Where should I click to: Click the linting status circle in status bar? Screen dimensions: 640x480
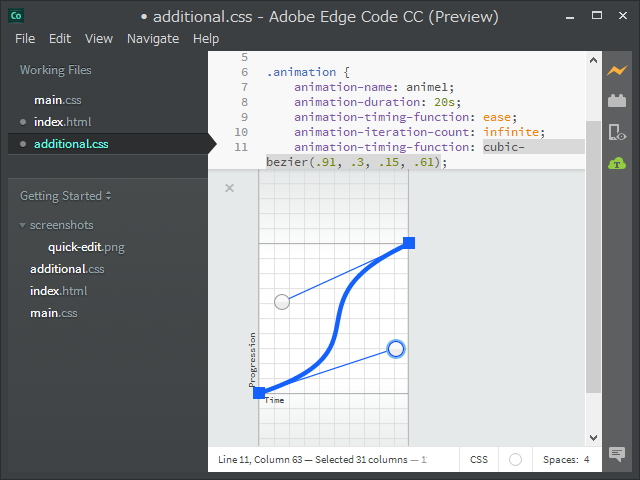click(515, 460)
